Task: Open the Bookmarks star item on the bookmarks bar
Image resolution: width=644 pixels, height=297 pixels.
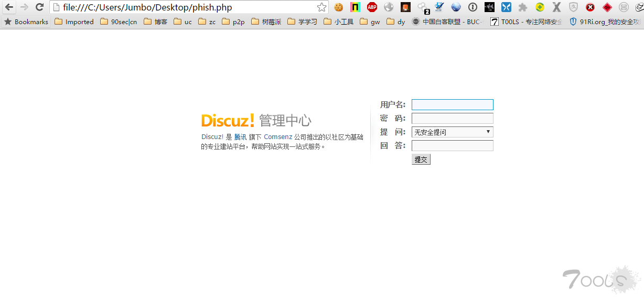Action: (x=26, y=22)
